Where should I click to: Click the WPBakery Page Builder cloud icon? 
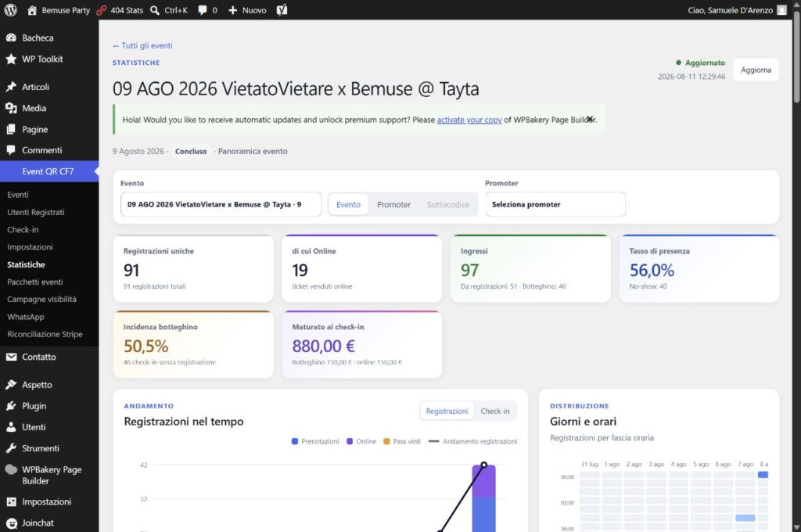[x=11, y=469]
